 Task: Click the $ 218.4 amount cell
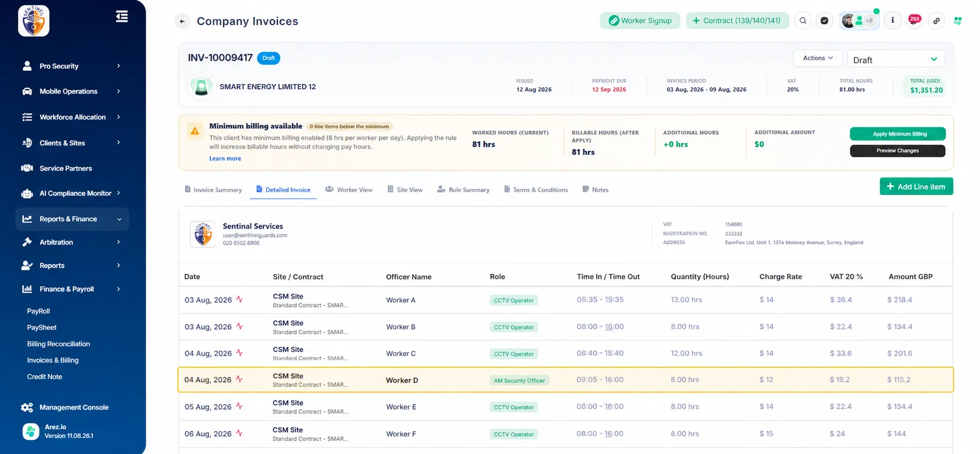(x=899, y=300)
